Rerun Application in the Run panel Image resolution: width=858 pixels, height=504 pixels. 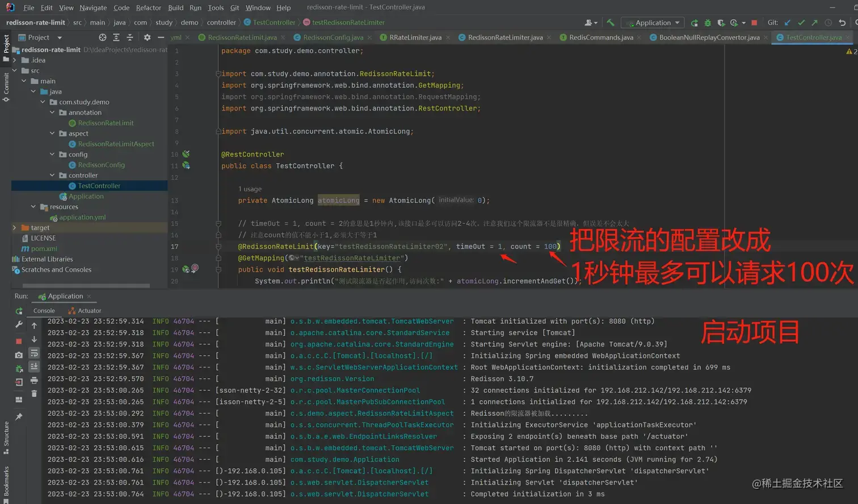pos(19,311)
